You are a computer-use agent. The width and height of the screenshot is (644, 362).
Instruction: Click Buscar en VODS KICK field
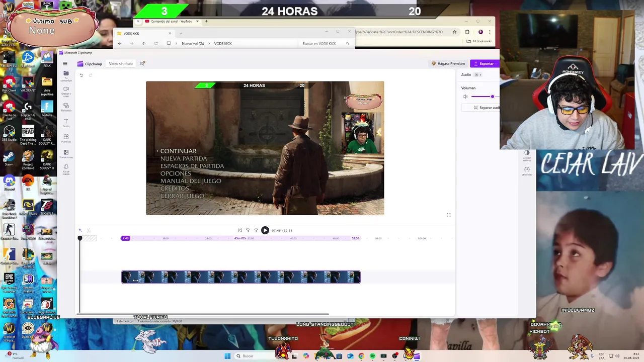pos(325,44)
